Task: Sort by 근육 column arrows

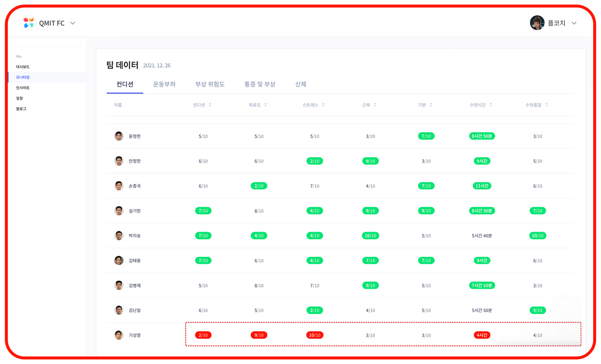Action: point(375,105)
